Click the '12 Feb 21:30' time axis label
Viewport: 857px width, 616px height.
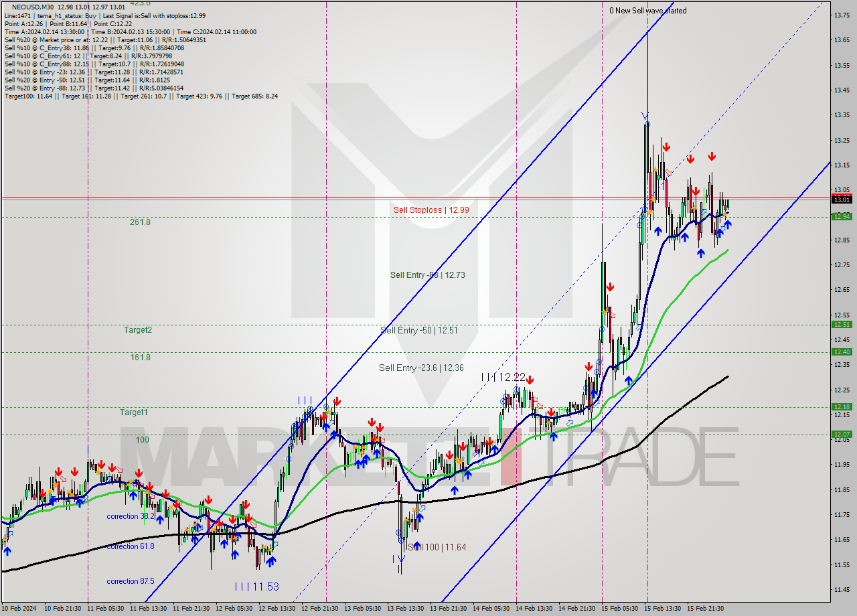[x=321, y=609]
